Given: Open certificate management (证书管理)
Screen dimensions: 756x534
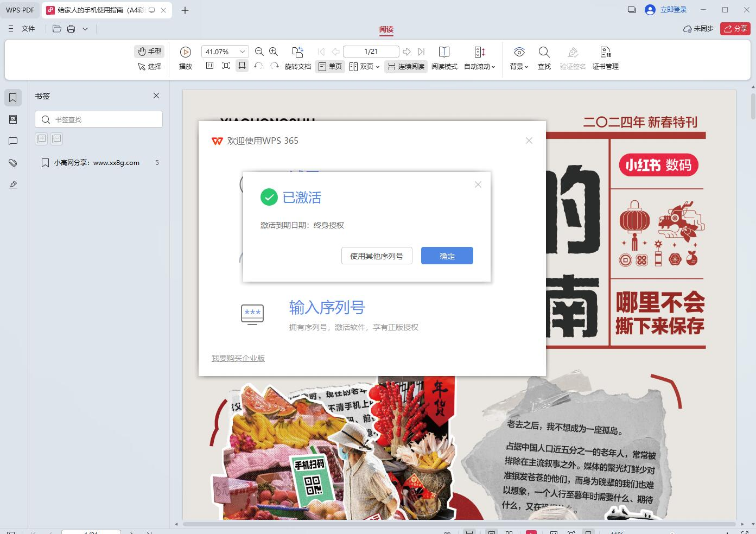Looking at the screenshot, I should click(606, 58).
